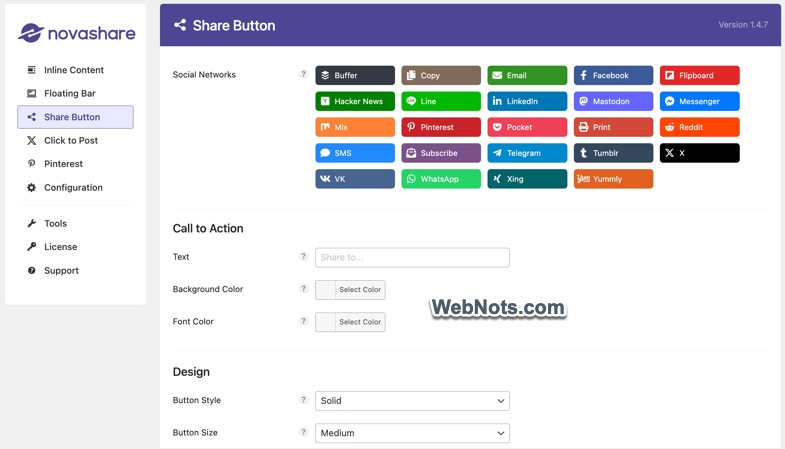
Task: Open the Support page link
Action: point(61,271)
